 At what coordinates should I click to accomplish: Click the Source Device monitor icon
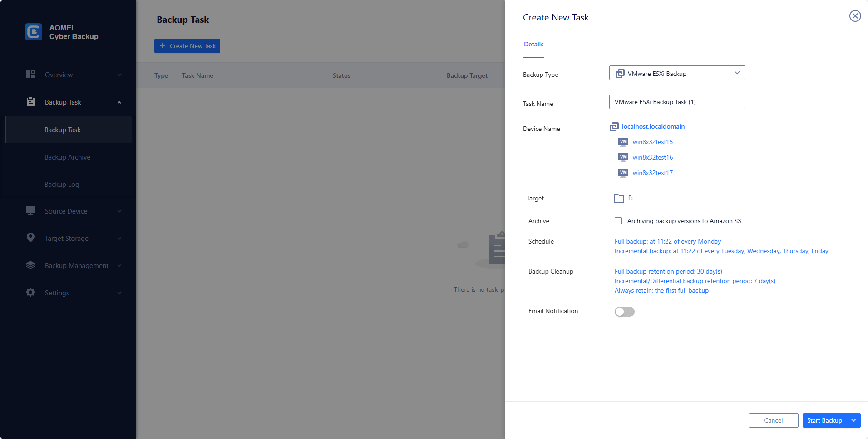coord(30,210)
